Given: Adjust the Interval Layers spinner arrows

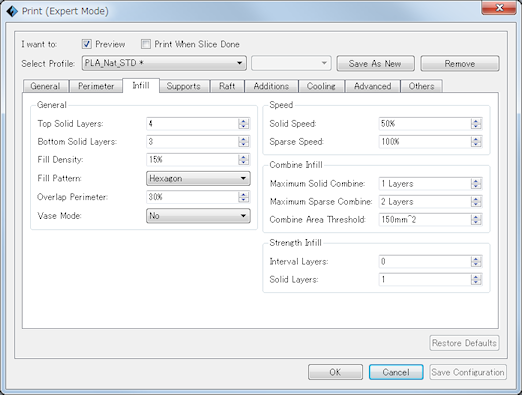Looking at the screenshot, I should pos(476,262).
